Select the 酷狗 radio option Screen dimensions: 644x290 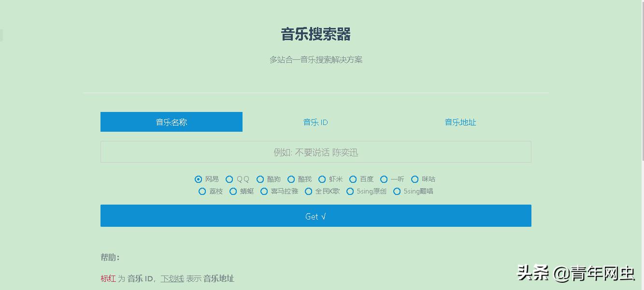[260, 179]
